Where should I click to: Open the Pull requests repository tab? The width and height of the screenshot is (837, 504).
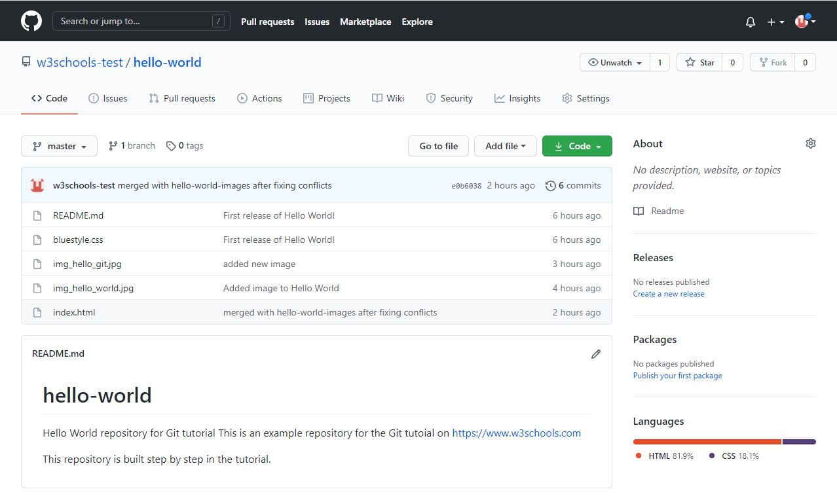182,98
